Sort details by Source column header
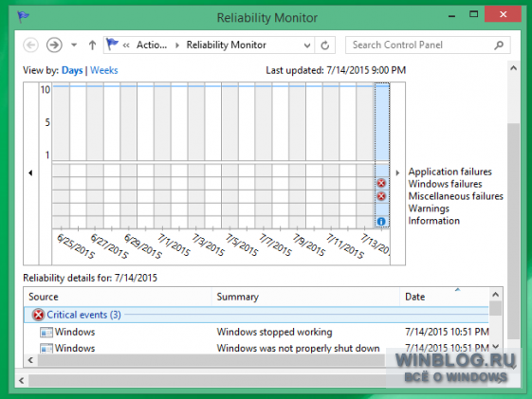Image resolution: width=532 pixels, height=399 pixels. (x=118, y=297)
